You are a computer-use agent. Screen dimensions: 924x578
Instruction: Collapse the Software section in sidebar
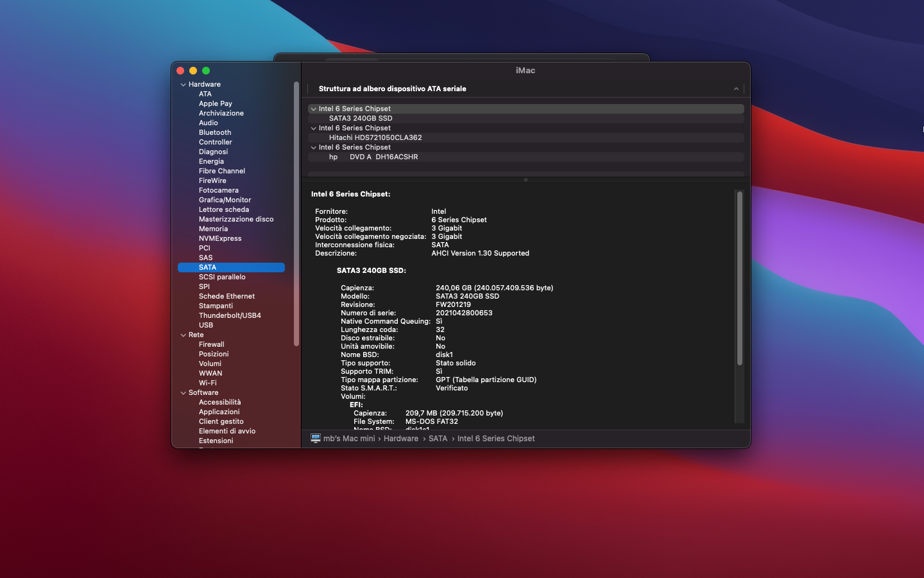click(184, 393)
